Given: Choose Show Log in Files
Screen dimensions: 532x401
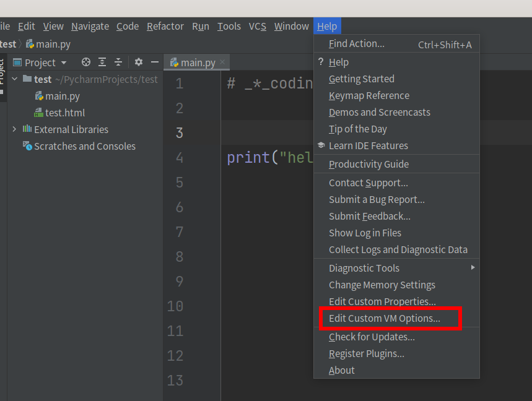Looking at the screenshot, I should (396, 233).
